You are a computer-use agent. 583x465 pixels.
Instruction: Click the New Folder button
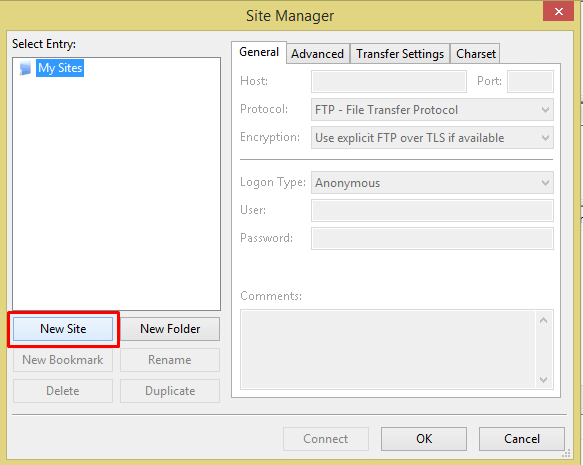(x=170, y=329)
